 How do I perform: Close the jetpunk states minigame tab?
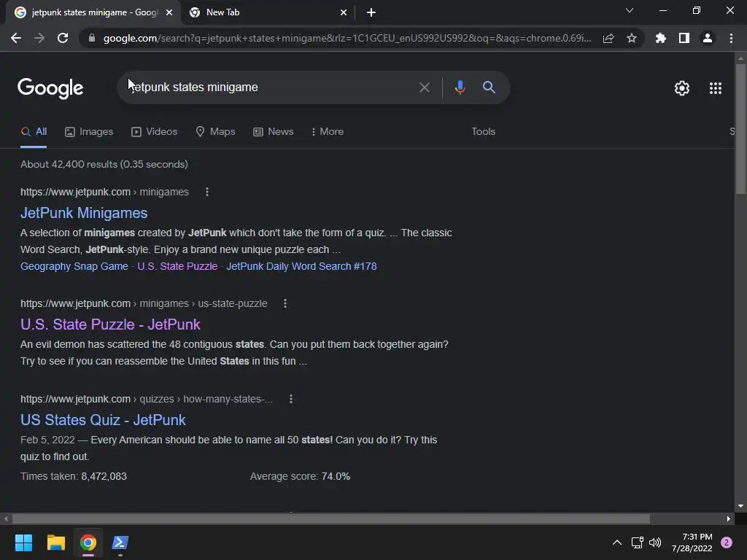169,12
